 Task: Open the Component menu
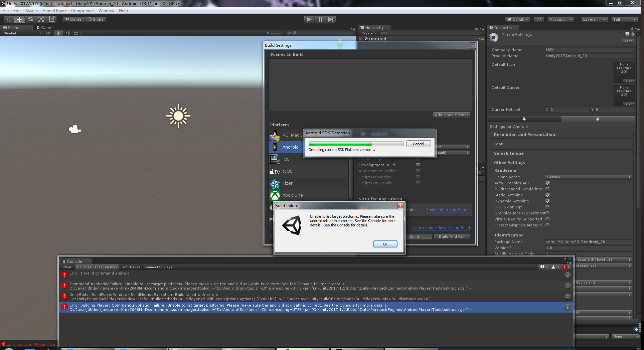[82, 11]
